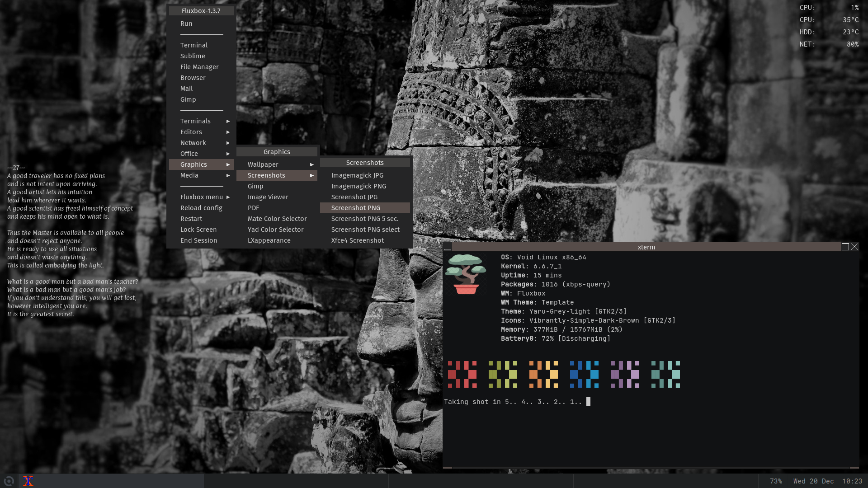868x488 pixels.
Task: Click the olive green color block in xterm
Action: (503, 375)
